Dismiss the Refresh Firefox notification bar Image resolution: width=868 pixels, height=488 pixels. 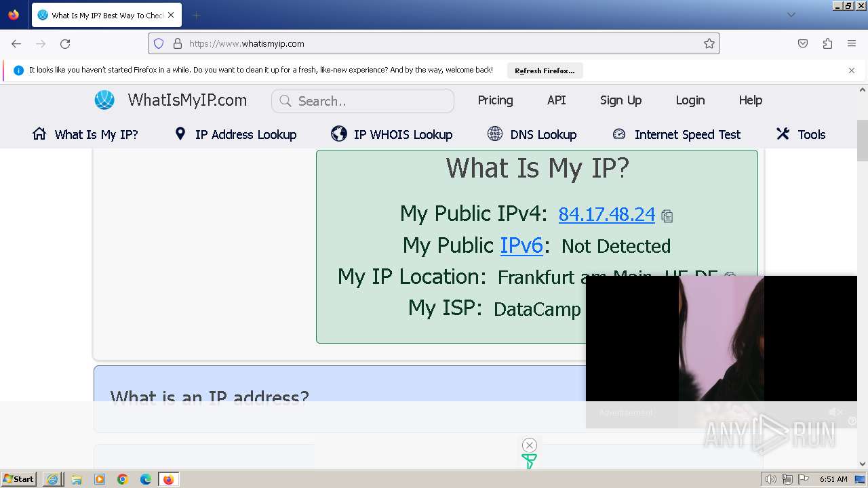tap(852, 70)
